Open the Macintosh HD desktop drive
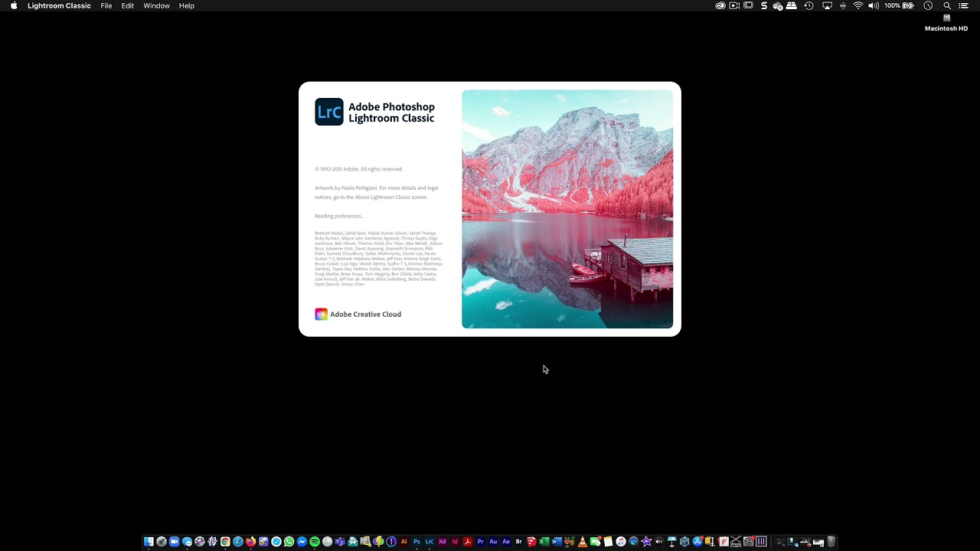The image size is (980, 551). [x=946, y=23]
